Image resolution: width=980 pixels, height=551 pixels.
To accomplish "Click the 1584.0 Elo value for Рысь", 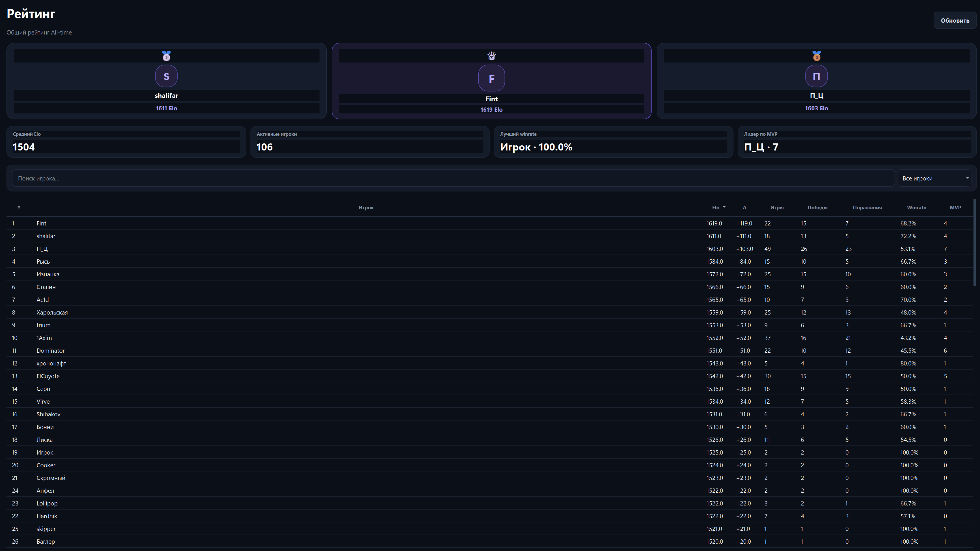I will pos(715,262).
